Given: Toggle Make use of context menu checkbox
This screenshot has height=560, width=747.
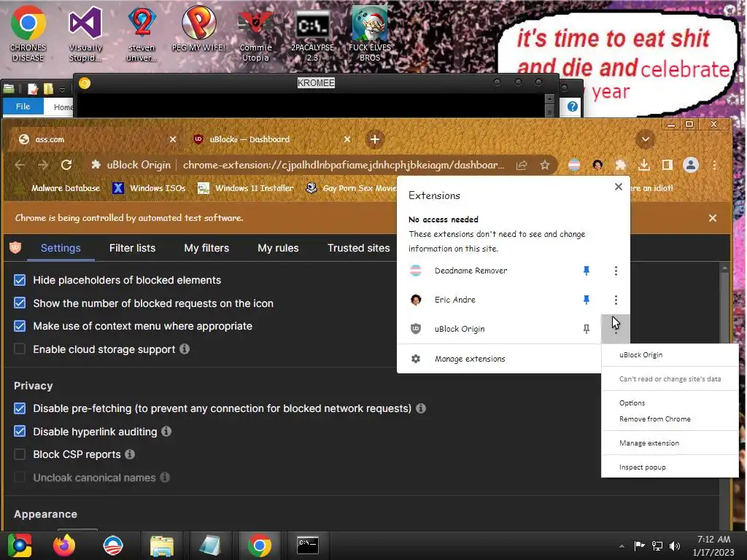Looking at the screenshot, I should 20,326.
